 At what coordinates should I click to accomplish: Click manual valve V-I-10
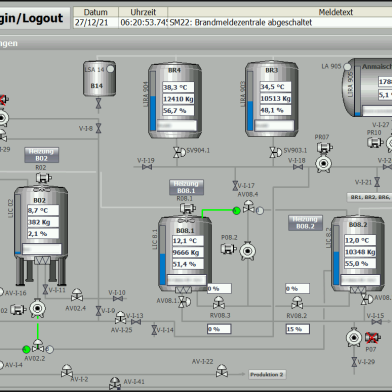tap(118, 299)
